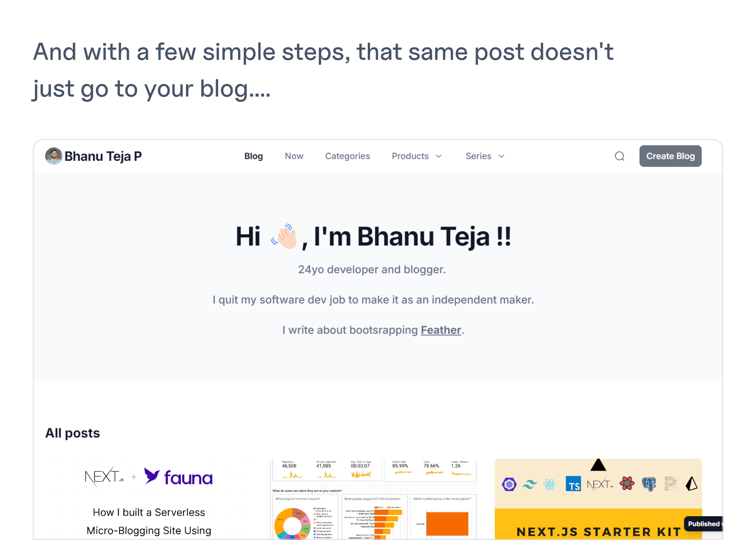Screen dimensions: 756x540
Task: Click the React atom icon
Action: 549,484
